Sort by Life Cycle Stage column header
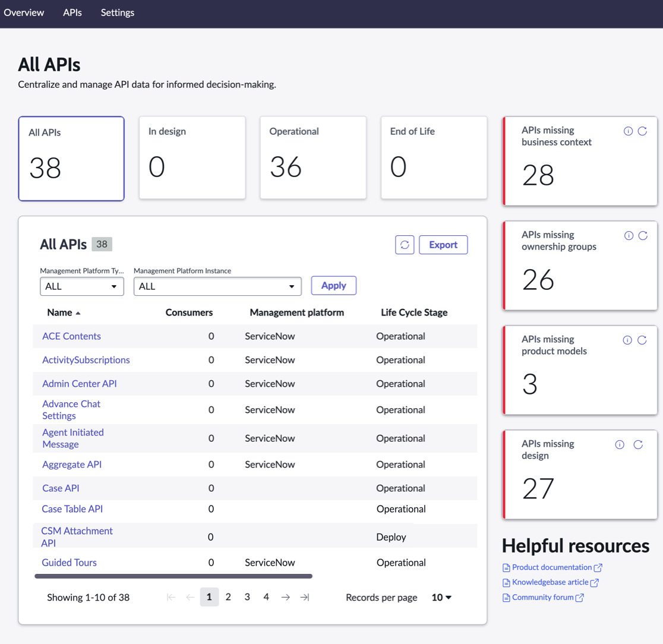The image size is (663, 644). (414, 312)
